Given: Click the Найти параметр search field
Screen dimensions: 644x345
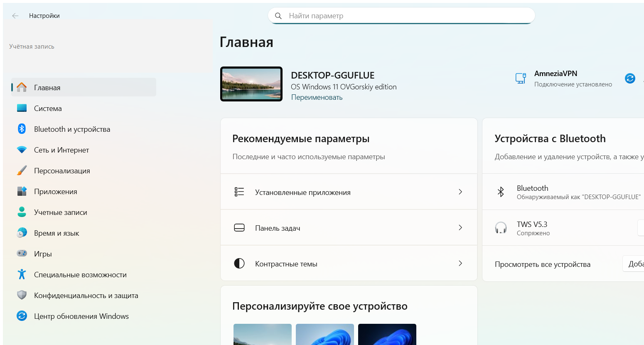Looking at the screenshot, I should point(401,16).
